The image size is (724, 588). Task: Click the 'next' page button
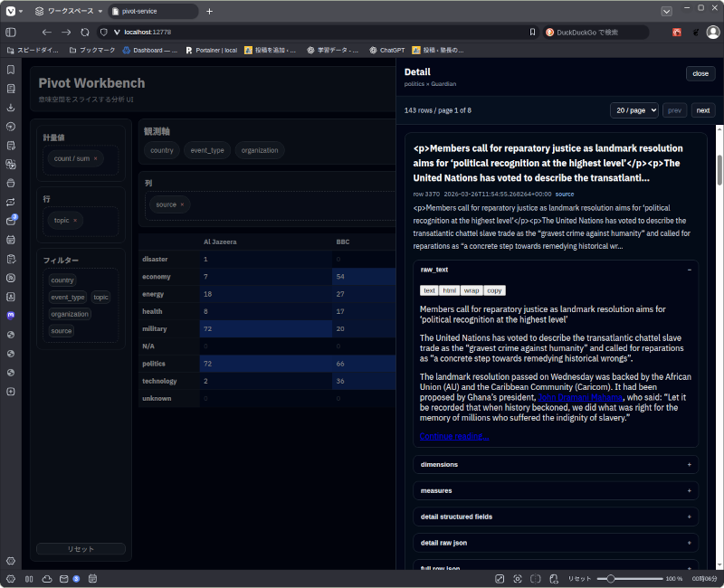(x=702, y=110)
